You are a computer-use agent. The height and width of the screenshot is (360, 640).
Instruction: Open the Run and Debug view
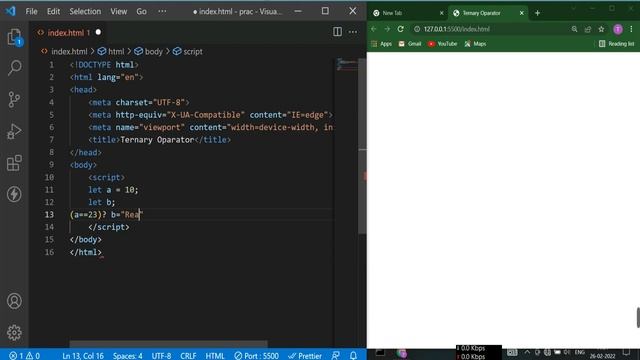click(x=14, y=131)
